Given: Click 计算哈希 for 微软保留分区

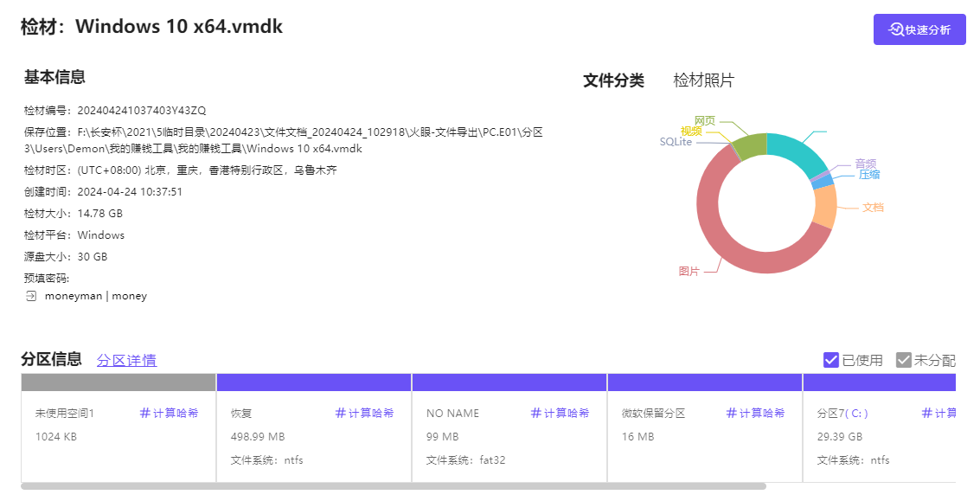Looking at the screenshot, I should (755, 414).
